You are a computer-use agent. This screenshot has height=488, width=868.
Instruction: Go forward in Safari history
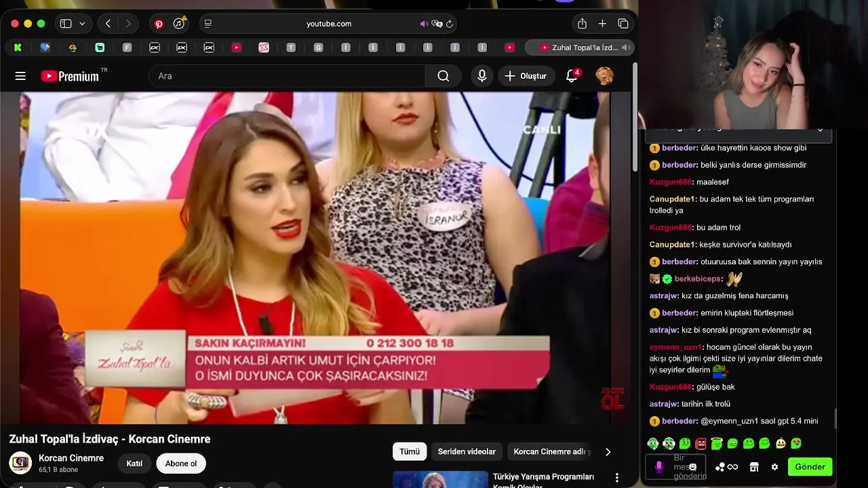coord(128,24)
